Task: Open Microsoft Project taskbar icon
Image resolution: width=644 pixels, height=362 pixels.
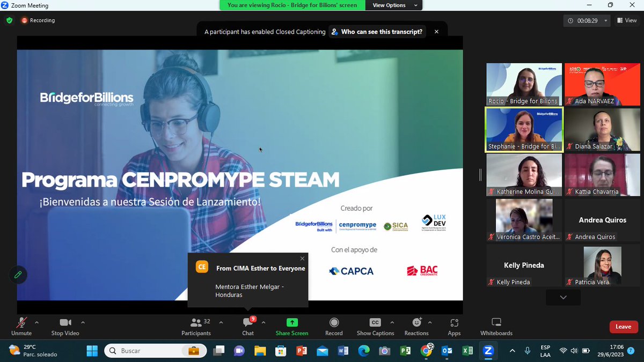Action: click(x=405, y=351)
